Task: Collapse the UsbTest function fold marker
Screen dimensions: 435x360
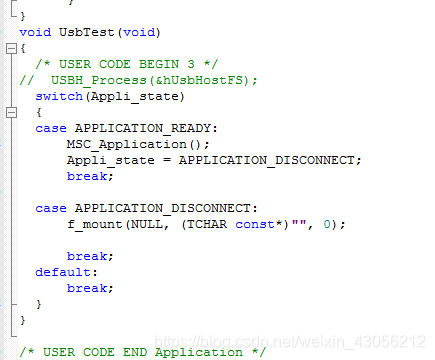Action: click(11, 49)
